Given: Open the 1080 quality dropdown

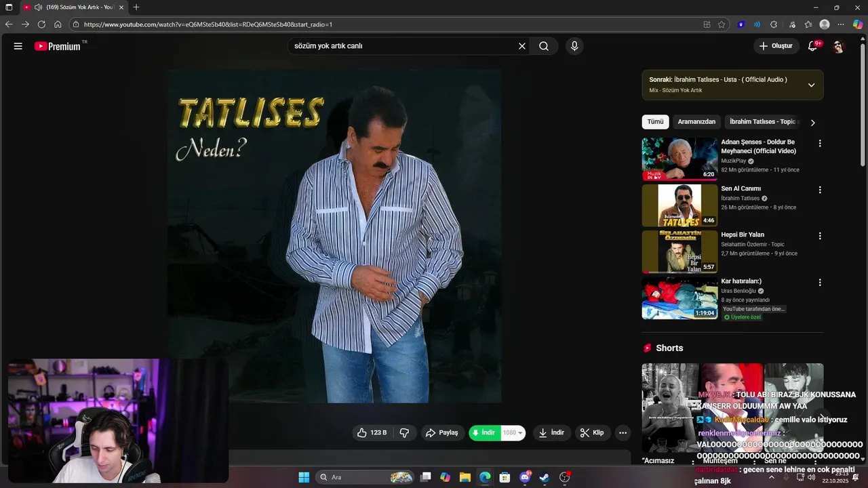Looking at the screenshot, I should click(x=513, y=432).
